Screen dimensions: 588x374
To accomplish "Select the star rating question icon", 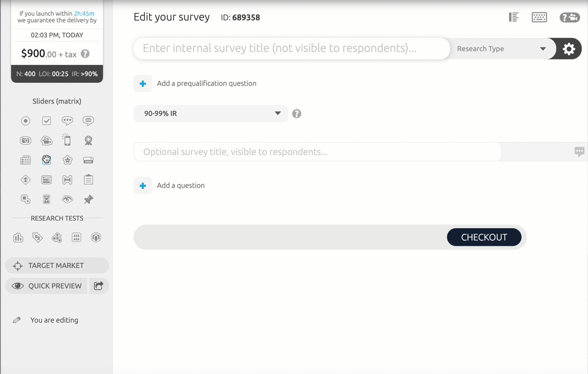I will pyautogui.click(x=67, y=160).
